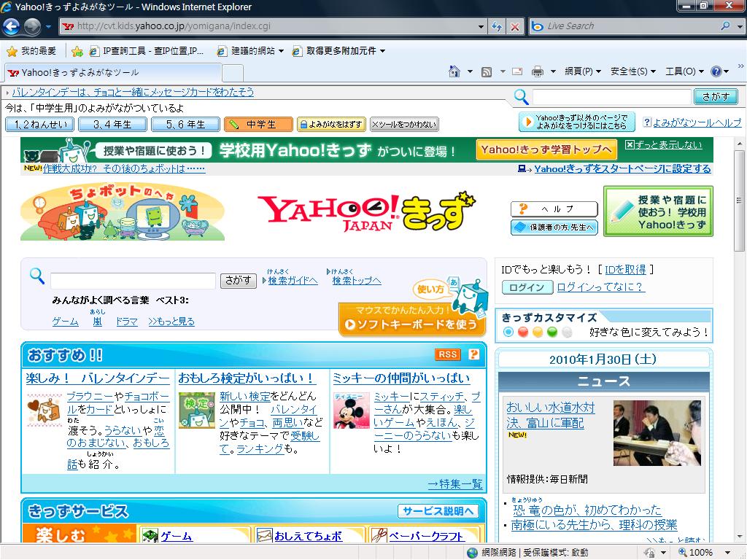The height and width of the screenshot is (560, 747).
Task: Click the 検定 green thumbnail image
Action: tap(197, 410)
